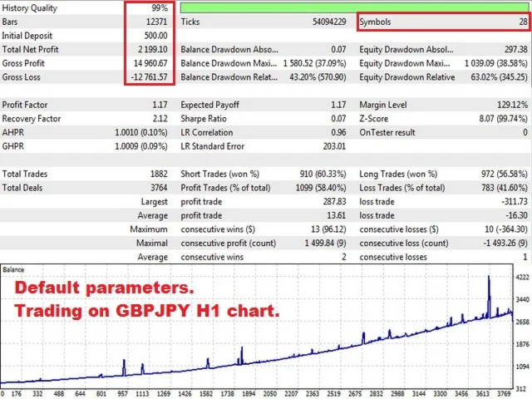The height and width of the screenshot is (399, 532).
Task: Select average loss trade value -16.30
Action: (516, 216)
